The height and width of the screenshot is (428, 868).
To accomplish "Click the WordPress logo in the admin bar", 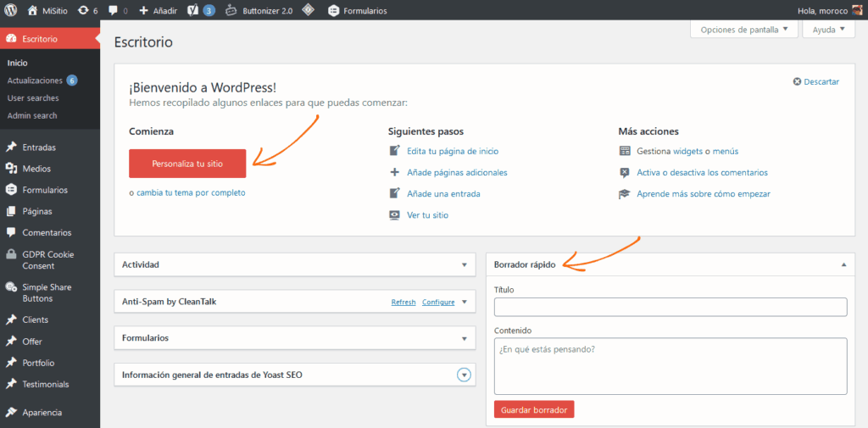I will coord(10,10).
